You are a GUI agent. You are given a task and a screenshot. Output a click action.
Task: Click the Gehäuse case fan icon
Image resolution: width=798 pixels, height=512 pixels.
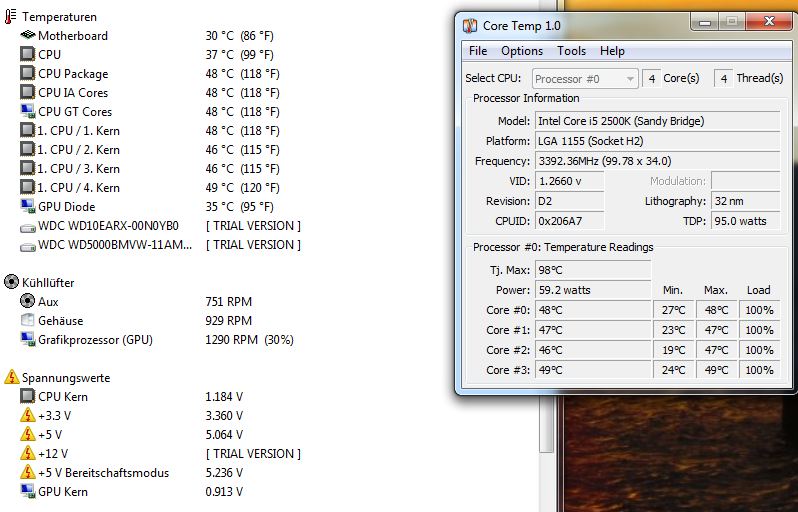click(27, 320)
